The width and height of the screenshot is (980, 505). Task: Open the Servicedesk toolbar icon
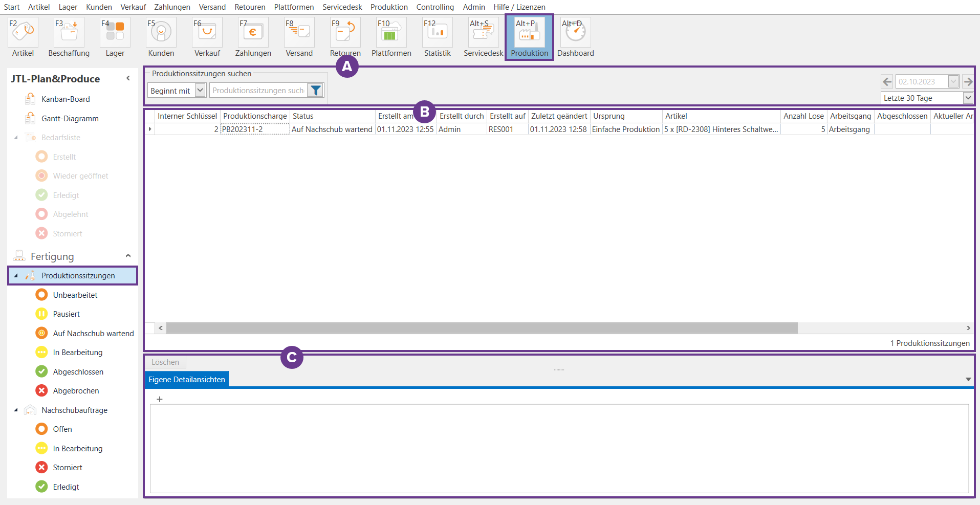(x=483, y=32)
